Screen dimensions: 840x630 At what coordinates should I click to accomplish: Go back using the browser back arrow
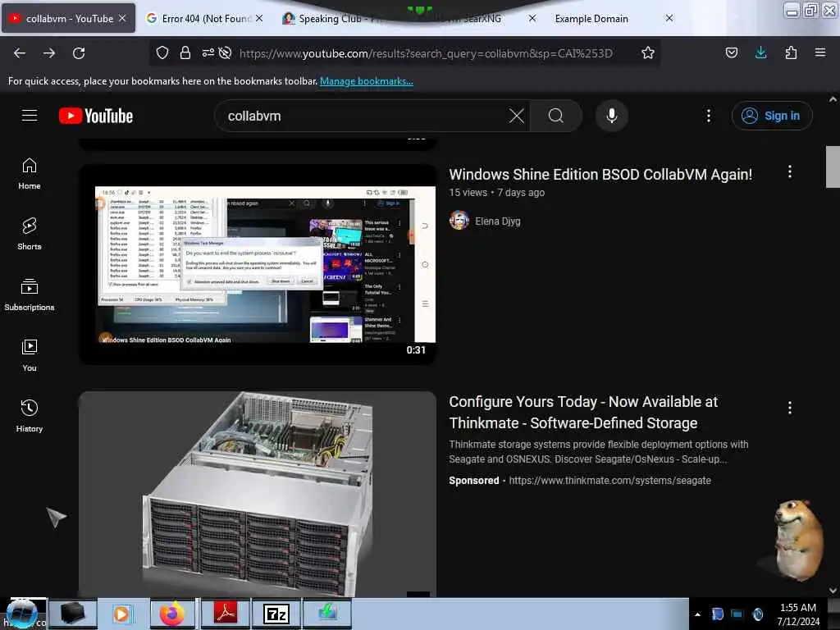tap(20, 53)
